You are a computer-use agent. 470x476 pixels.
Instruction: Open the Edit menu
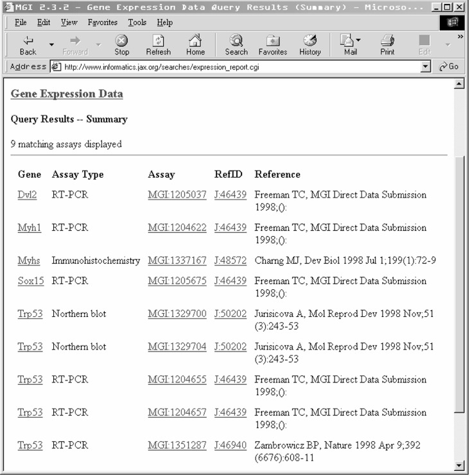pyautogui.click(x=44, y=22)
